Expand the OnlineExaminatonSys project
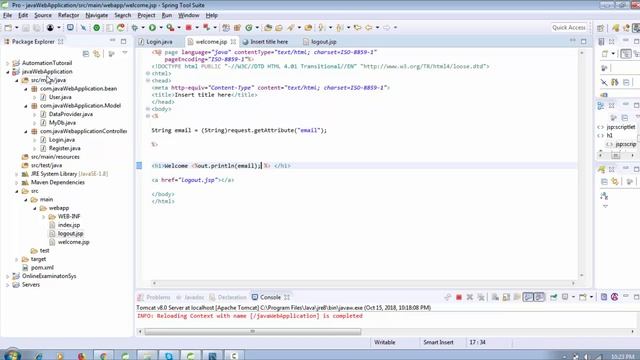The width and height of the screenshot is (640, 360). point(8,276)
